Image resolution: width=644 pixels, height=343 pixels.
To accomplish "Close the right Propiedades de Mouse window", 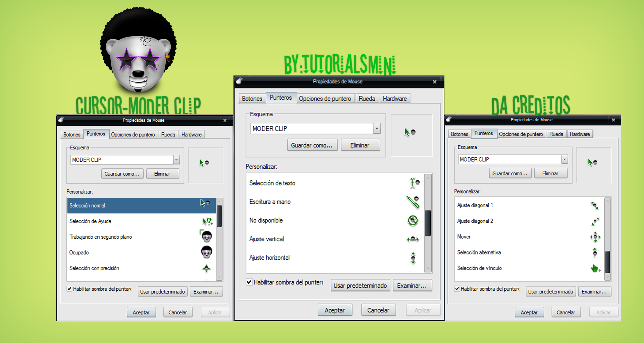I will click(x=613, y=120).
